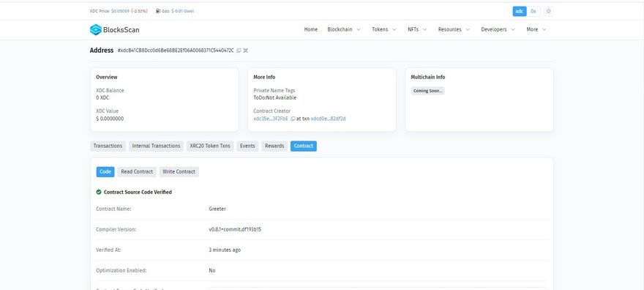Image resolution: width=644 pixels, height=290 pixels.
Task: Open the QR code icon next to address
Action: 246,51
